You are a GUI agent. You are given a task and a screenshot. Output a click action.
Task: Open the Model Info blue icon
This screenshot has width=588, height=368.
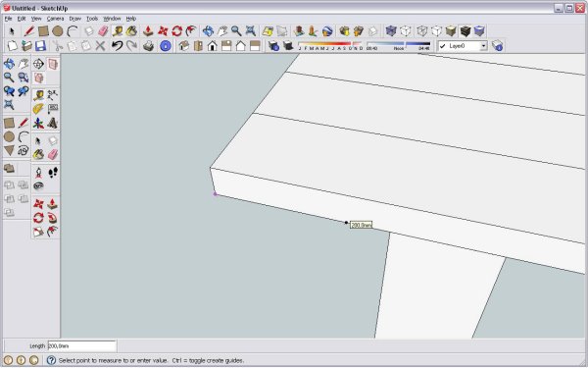pyautogui.click(x=166, y=46)
